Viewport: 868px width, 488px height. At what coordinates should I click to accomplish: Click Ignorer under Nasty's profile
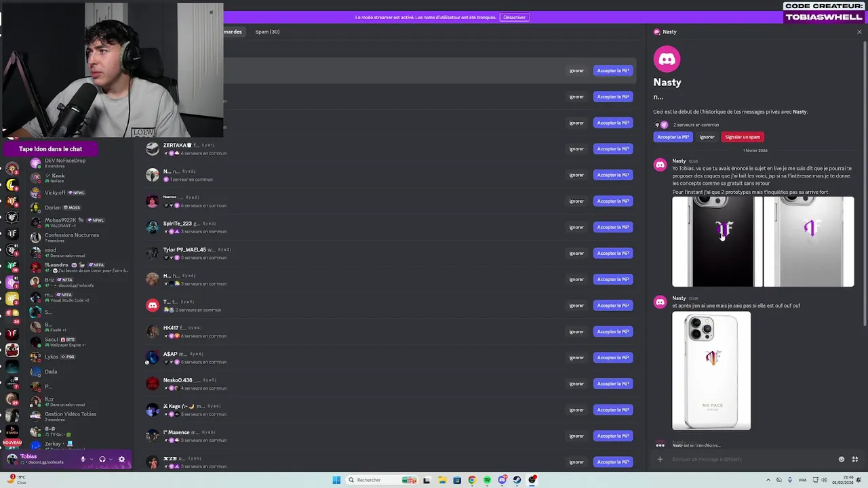point(707,137)
